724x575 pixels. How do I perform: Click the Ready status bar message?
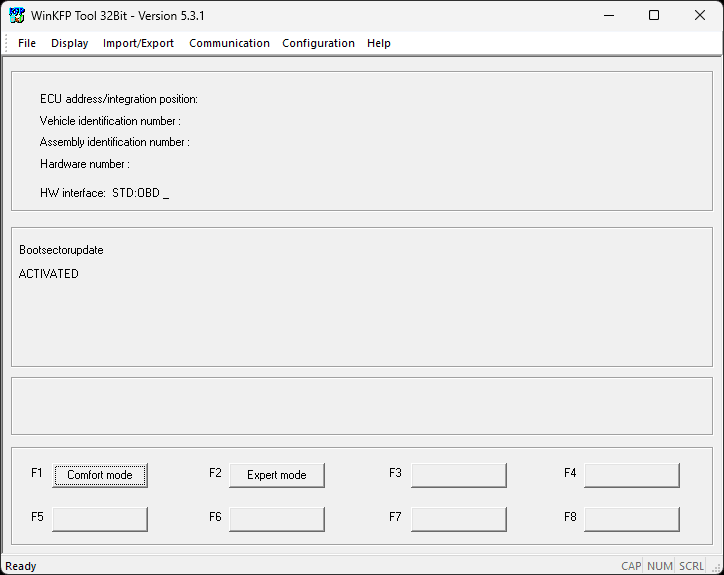(21, 566)
